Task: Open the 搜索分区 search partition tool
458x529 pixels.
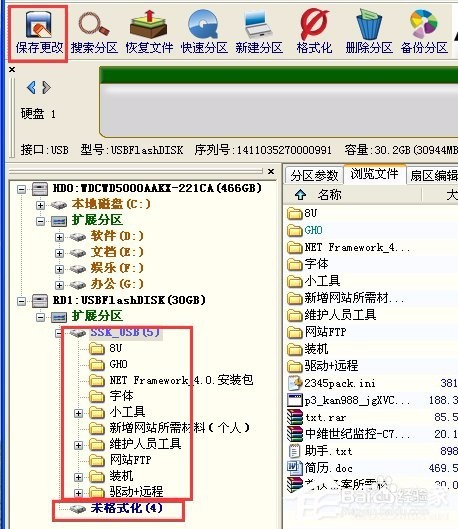Action: [94, 33]
